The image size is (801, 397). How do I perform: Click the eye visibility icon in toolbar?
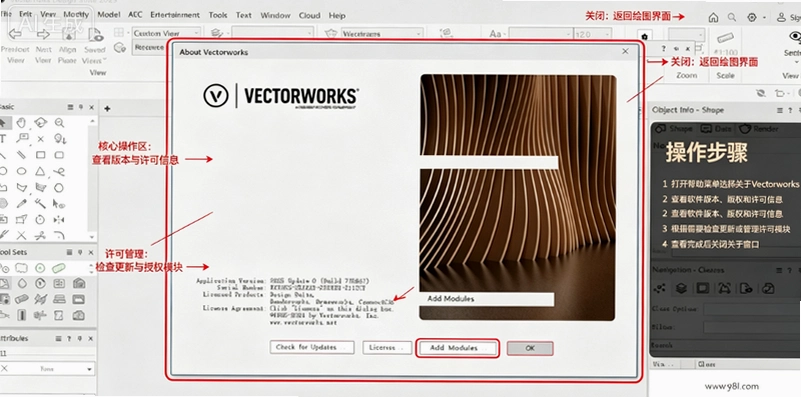[x=795, y=36]
